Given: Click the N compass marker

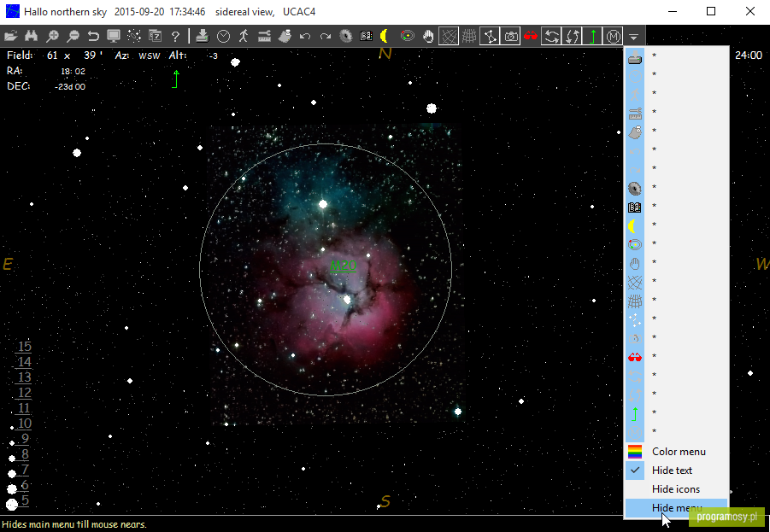Looking at the screenshot, I should (385, 53).
